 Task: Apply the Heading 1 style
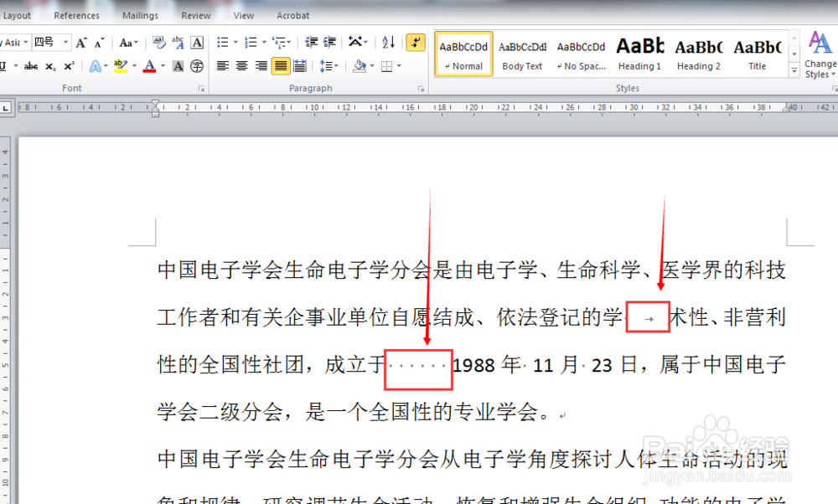[x=639, y=54]
